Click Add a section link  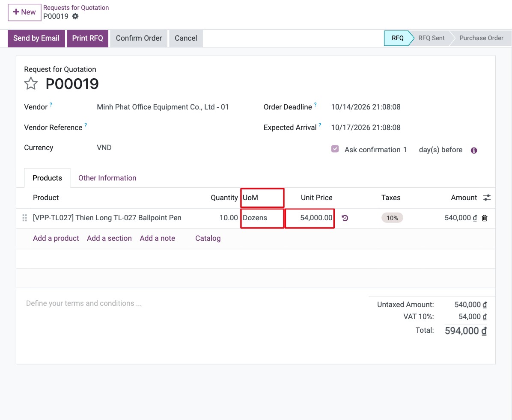pyautogui.click(x=110, y=238)
